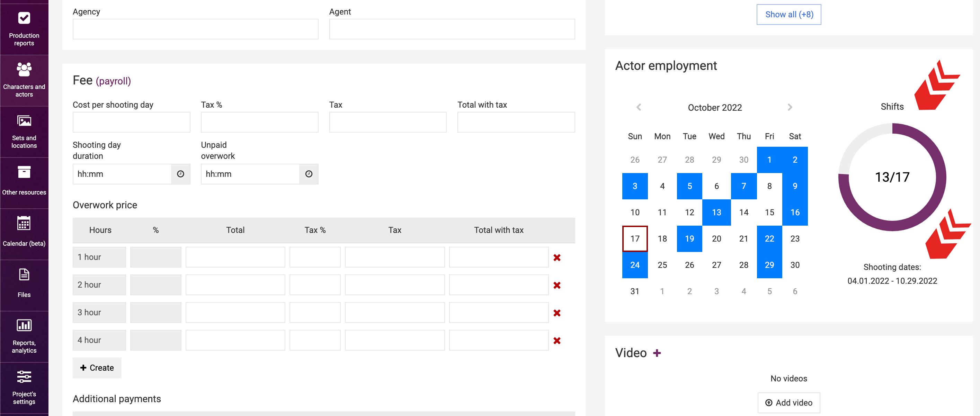This screenshot has height=416, width=980.
Task: Click the 2 hour row label
Action: click(x=99, y=285)
